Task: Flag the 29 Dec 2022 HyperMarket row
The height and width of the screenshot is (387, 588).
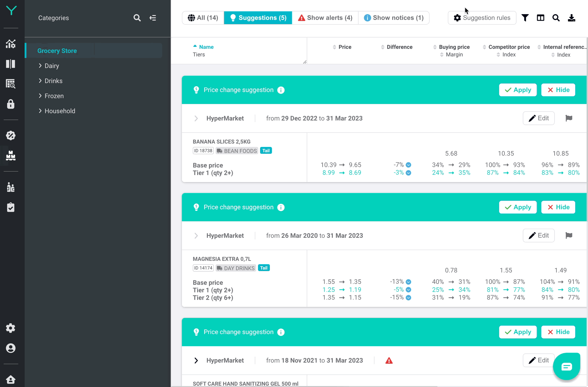Action: (569, 118)
